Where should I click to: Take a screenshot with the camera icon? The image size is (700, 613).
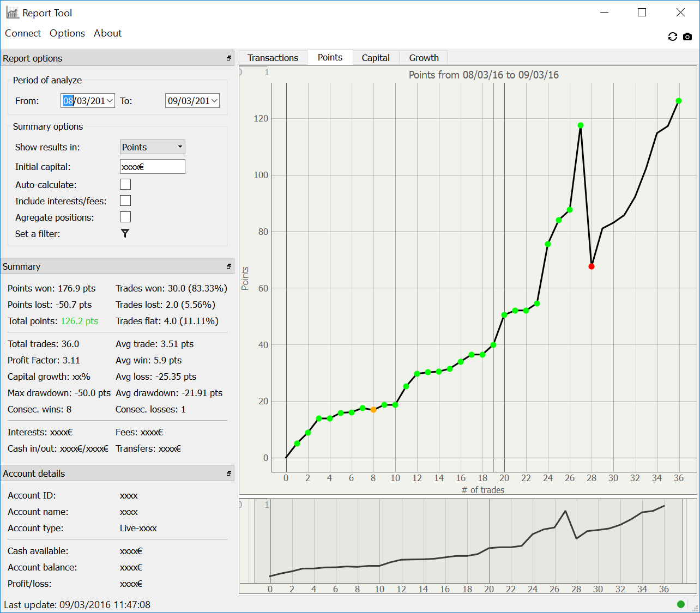687,37
